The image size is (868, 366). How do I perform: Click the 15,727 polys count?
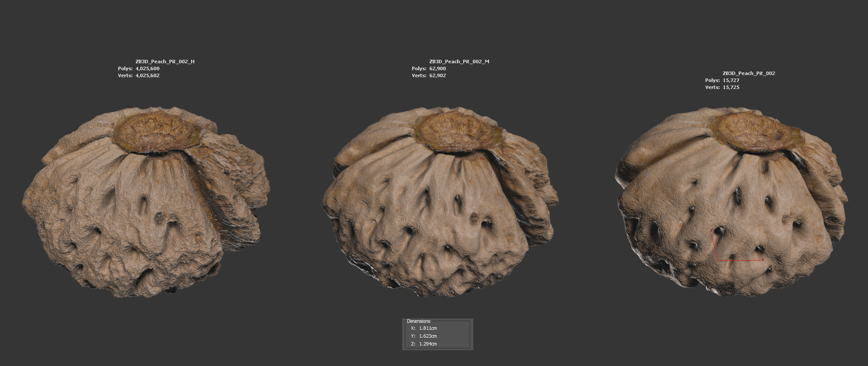pos(731,80)
